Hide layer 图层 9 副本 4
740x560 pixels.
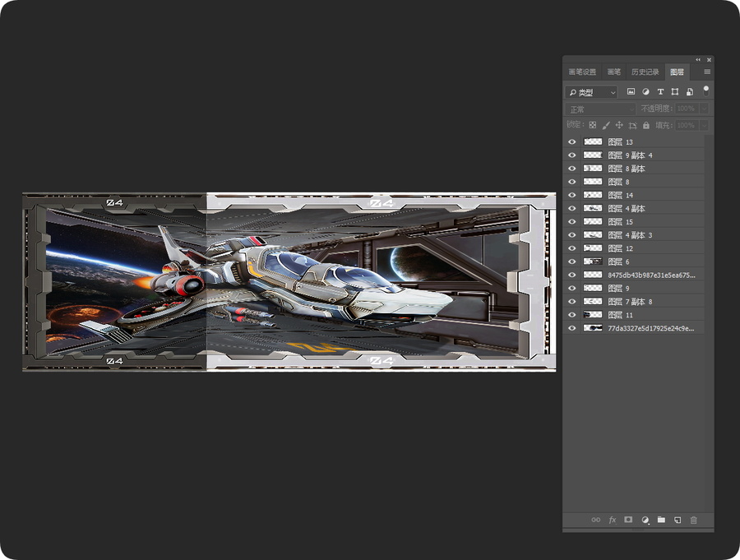pyautogui.click(x=572, y=155)
